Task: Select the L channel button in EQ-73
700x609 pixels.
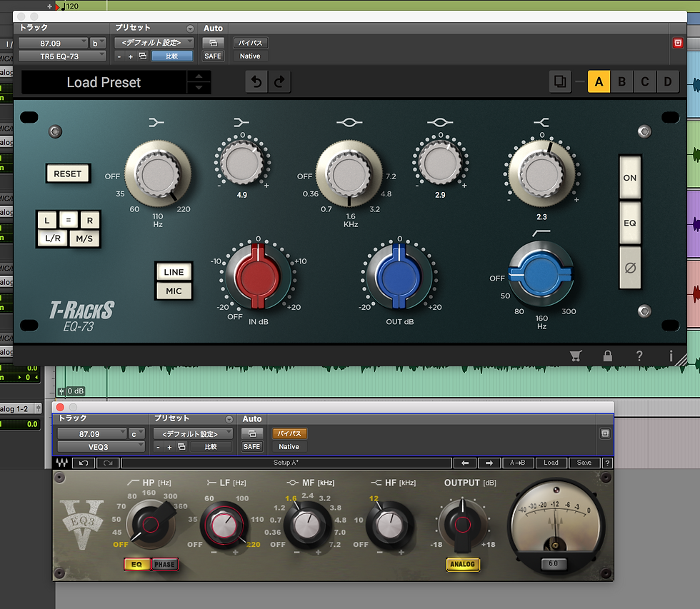Action: (47, 221)
